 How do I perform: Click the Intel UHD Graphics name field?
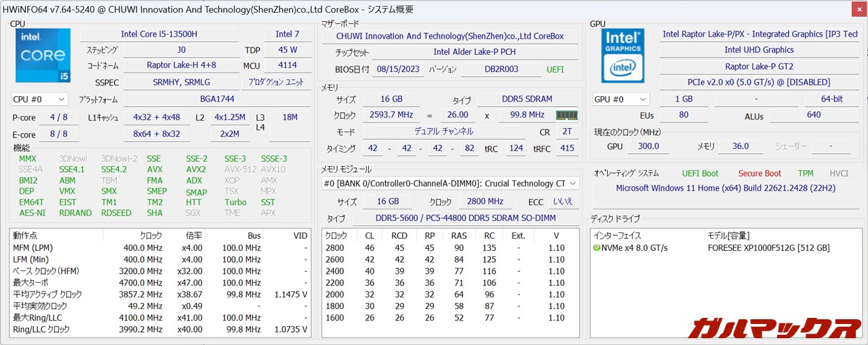pos(759,49)
